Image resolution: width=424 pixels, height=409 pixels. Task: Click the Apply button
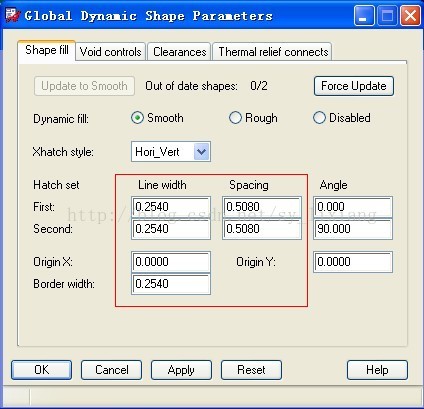coord(181,370)
